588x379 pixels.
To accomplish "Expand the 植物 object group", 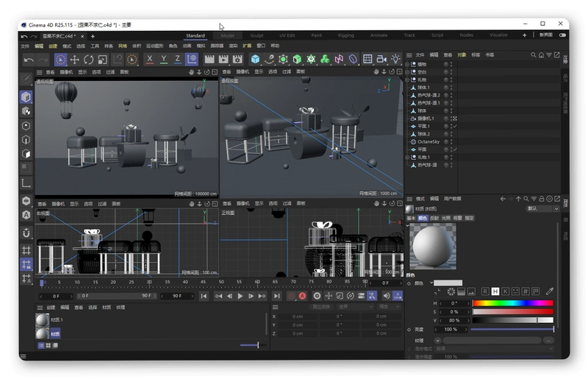I will [x=407, y=64].
